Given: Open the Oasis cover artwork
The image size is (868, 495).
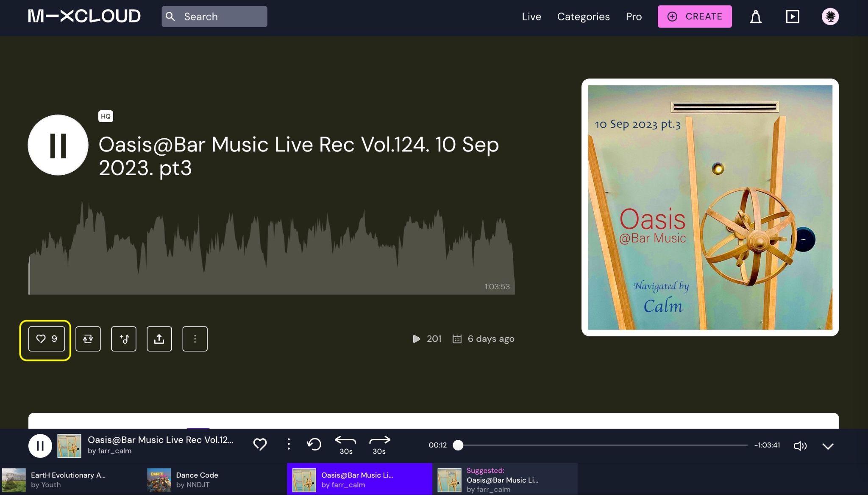Looking at the screenshot, I should [710, 207].
